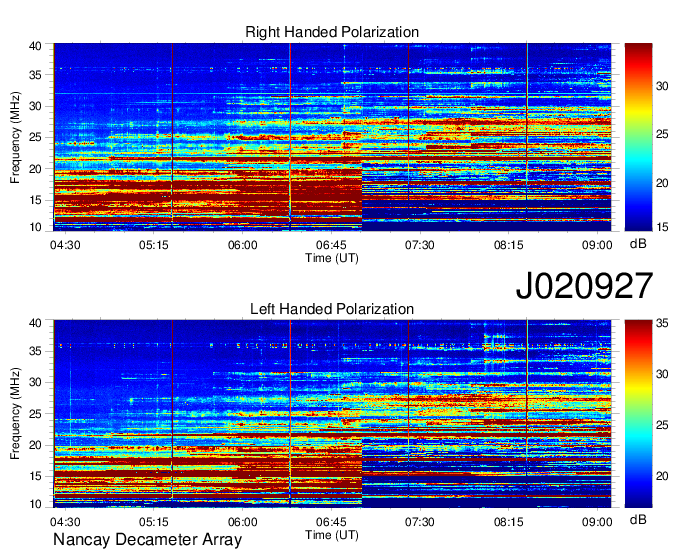Click the 25 MHz tick on Left Handed plot

coord(35,414)
